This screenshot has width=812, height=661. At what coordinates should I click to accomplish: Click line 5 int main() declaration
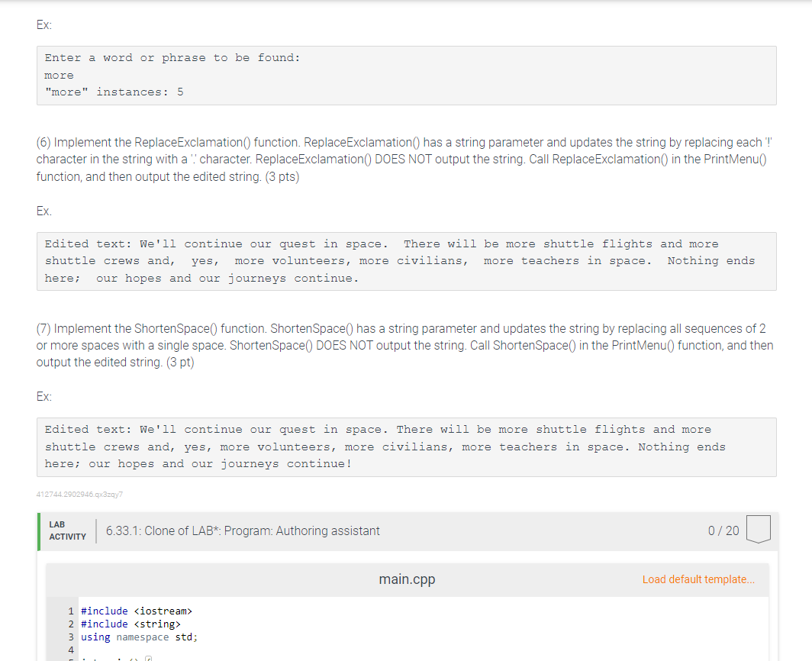pyautogui.click(x=114, y=658)
